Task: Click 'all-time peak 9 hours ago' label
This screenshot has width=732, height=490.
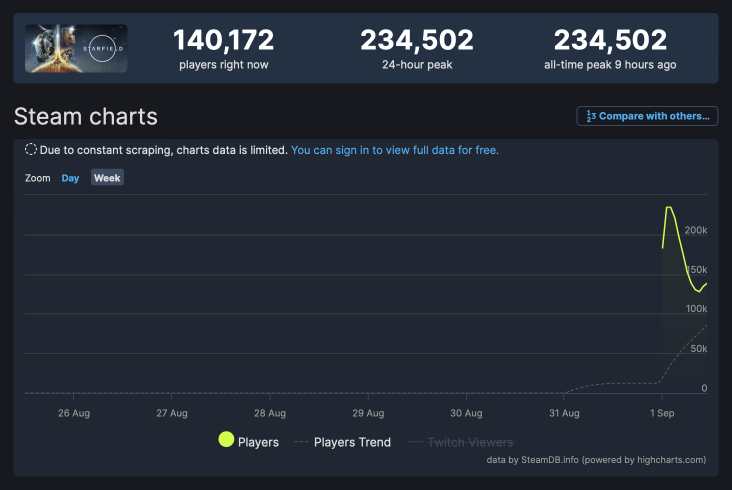Action: coord(610,65)
